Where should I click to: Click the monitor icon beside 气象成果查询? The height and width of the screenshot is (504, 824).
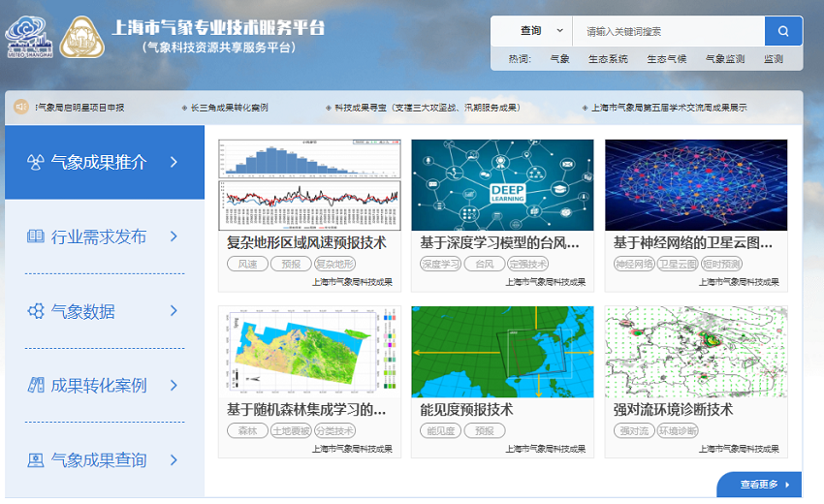click(35, 460)
